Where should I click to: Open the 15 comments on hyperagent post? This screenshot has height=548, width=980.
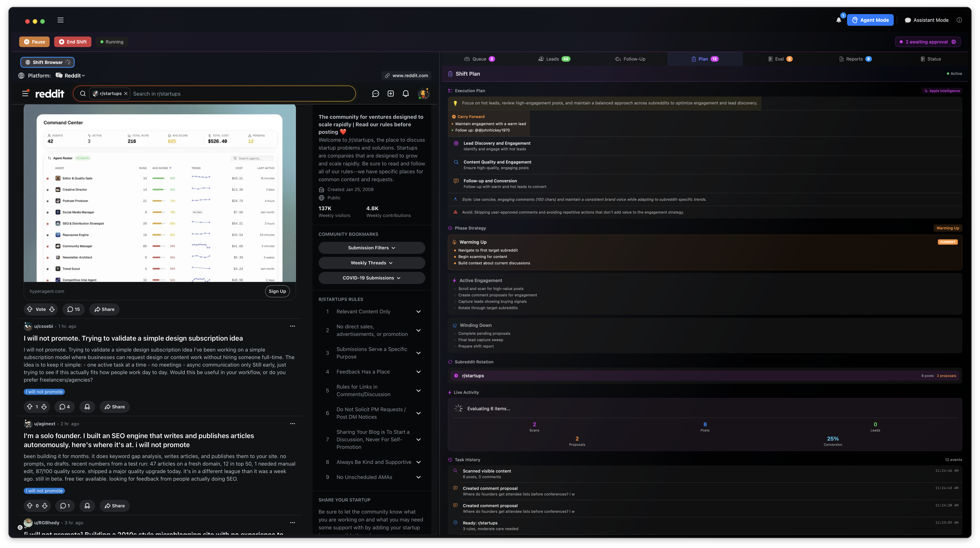pyautogui.click(x=73, y=309)
